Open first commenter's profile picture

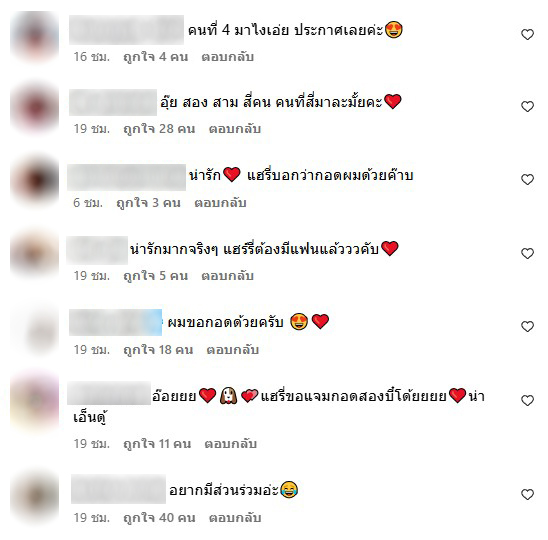35,36
